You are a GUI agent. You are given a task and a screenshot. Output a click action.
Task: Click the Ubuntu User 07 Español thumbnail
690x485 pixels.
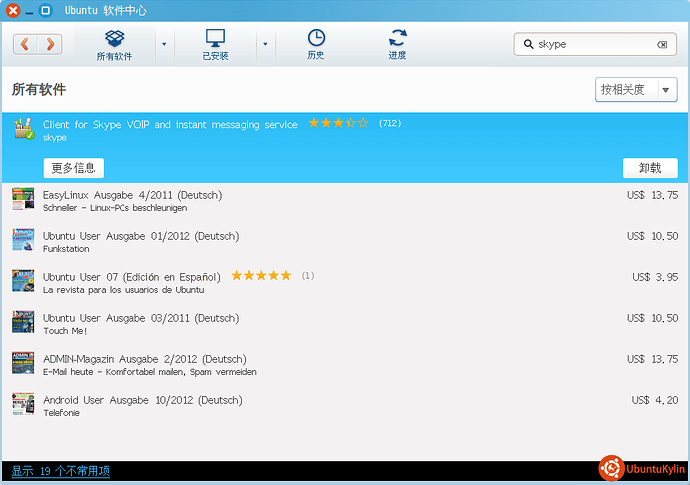(23, 281)
